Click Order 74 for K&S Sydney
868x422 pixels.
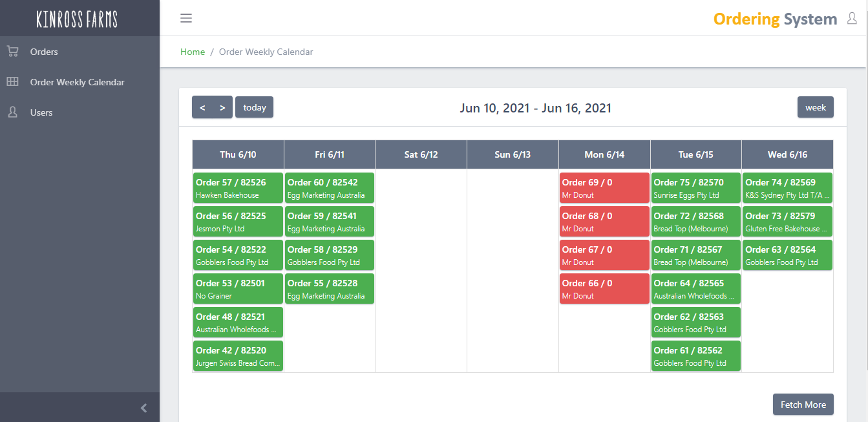pos(787,188)
